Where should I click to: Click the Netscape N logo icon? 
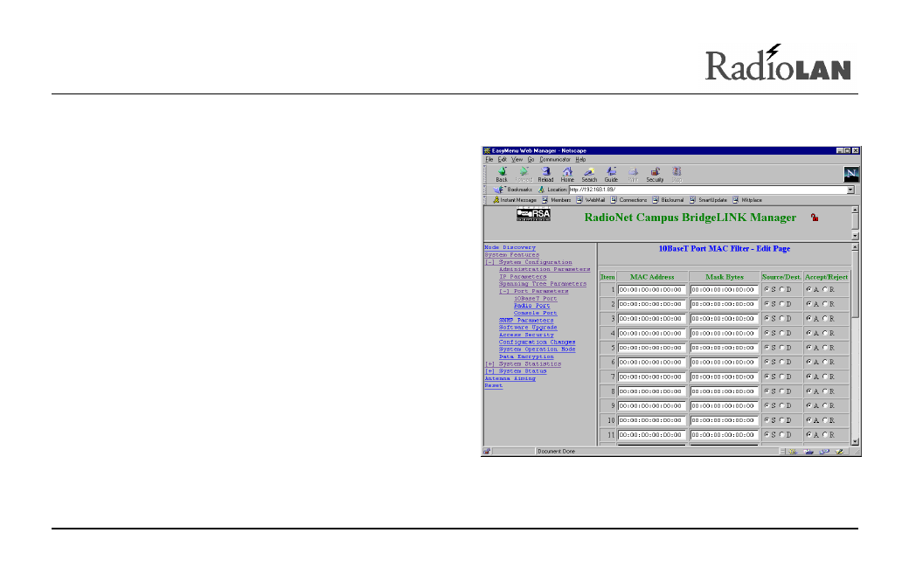click(x=851, y=174)
